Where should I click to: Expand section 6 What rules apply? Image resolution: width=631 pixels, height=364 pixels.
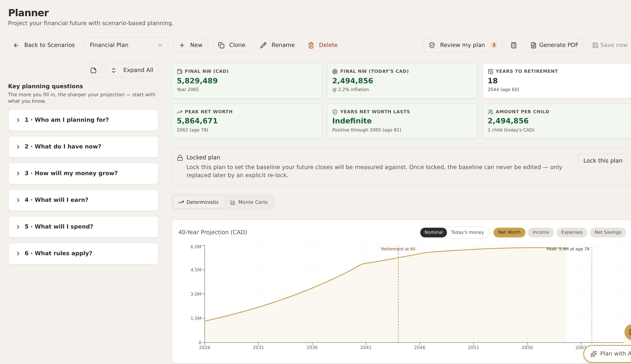(83, 254)
